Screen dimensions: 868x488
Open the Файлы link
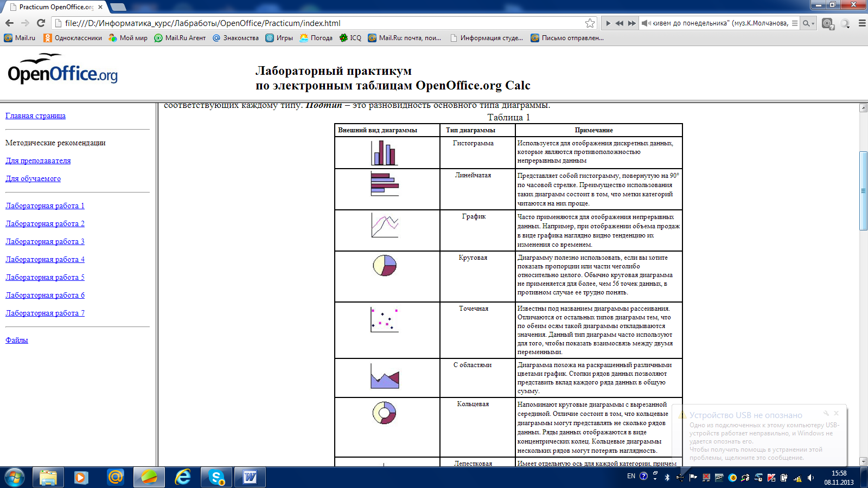coord(17,340)
